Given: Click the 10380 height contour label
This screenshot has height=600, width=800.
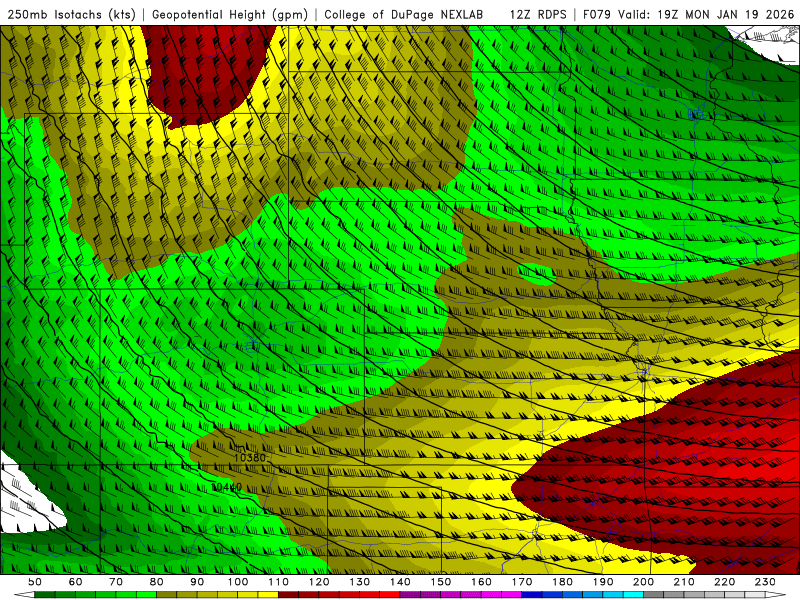Looking at the screenshot, I should (250, 458).
